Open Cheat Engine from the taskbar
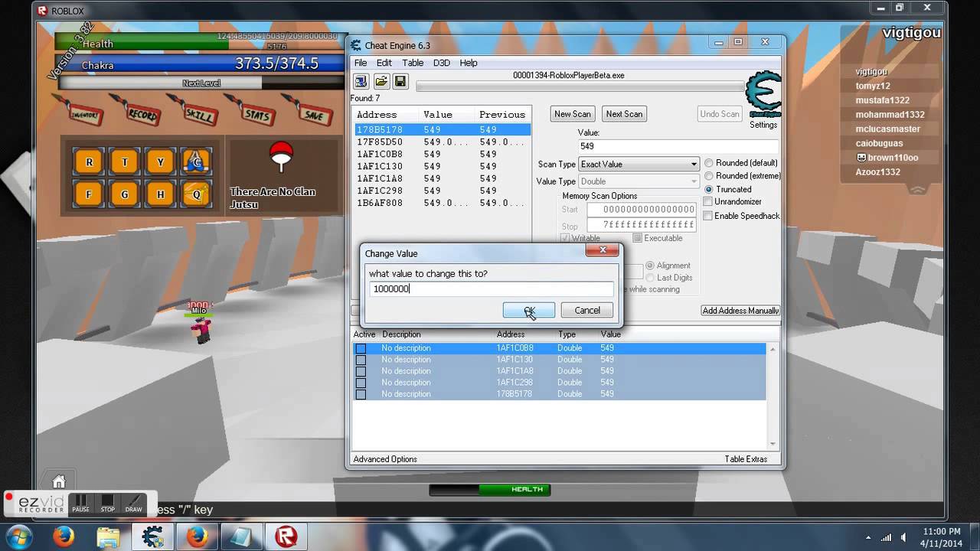Viewport: 980px width, 551px height. (153, 536)
